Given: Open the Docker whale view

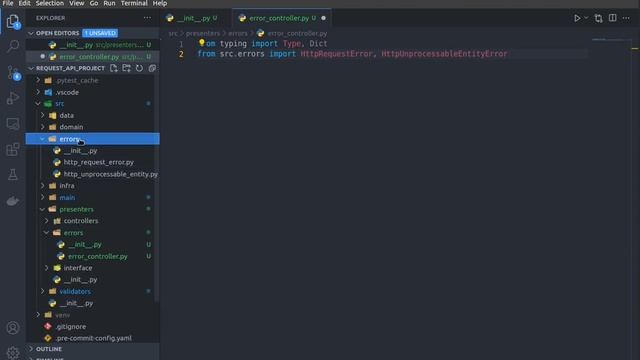Looking at the screenshot, I should [13, 201].
